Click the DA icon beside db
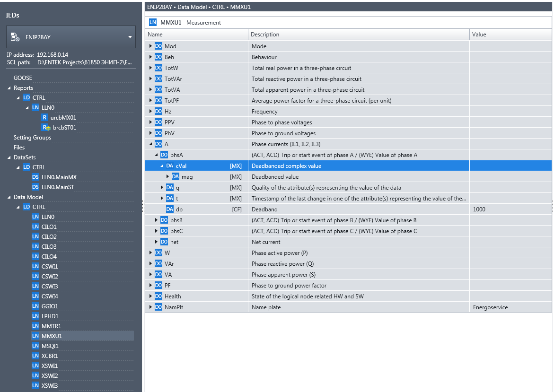This screenshot has width=554, height=392. (170, 209)
